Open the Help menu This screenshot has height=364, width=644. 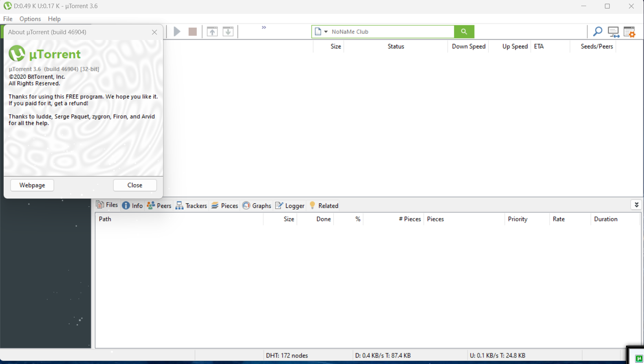point(54,19)
